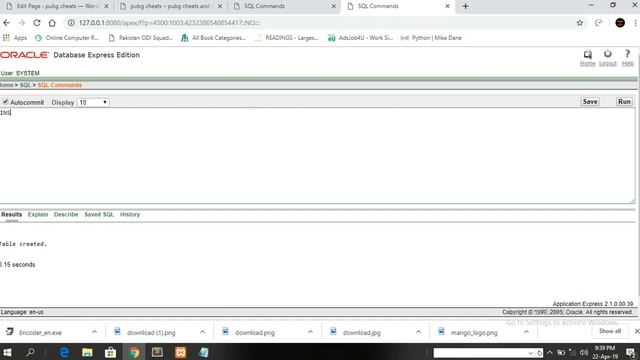Image resolution: width=640 pixels, height=360 pixels.
Task: Open Windows search on taskbar
Action: [30, 352]
